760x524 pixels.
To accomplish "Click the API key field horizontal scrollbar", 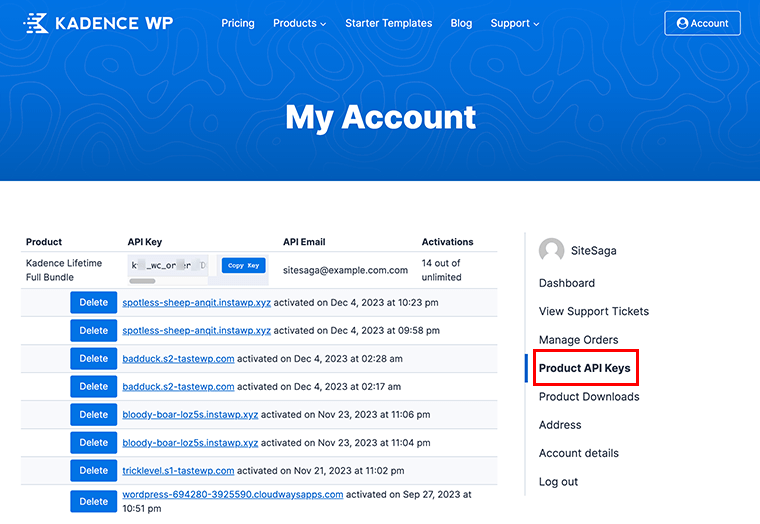I will tap(142, 281).
